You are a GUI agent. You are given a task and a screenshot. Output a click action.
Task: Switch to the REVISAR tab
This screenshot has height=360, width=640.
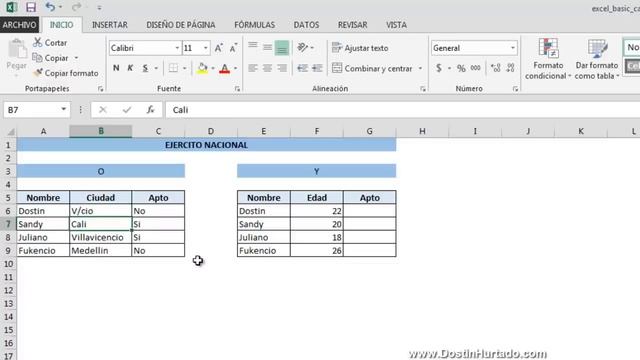[352, 25]
